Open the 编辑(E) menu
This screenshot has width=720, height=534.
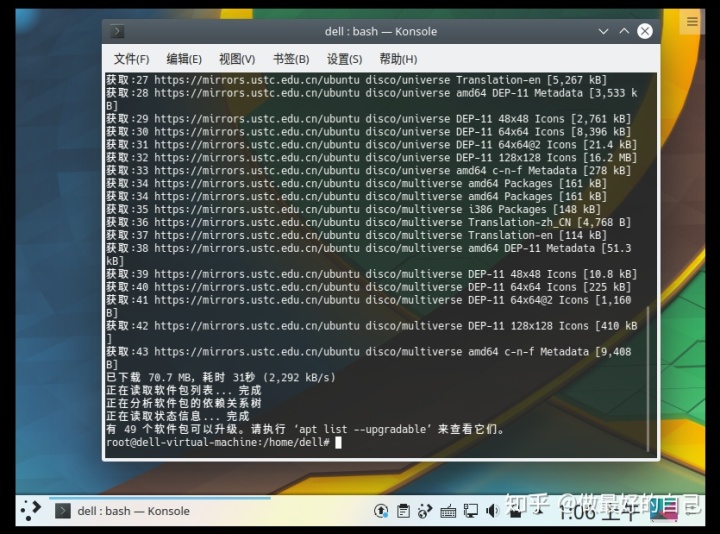click(x=184, y=59)
